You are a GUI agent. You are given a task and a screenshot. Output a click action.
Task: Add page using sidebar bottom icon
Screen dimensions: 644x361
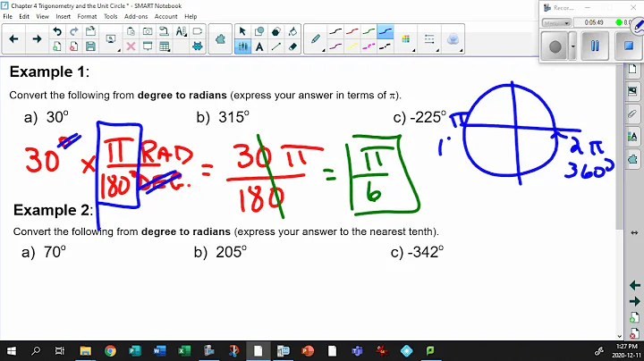[634, 317]
